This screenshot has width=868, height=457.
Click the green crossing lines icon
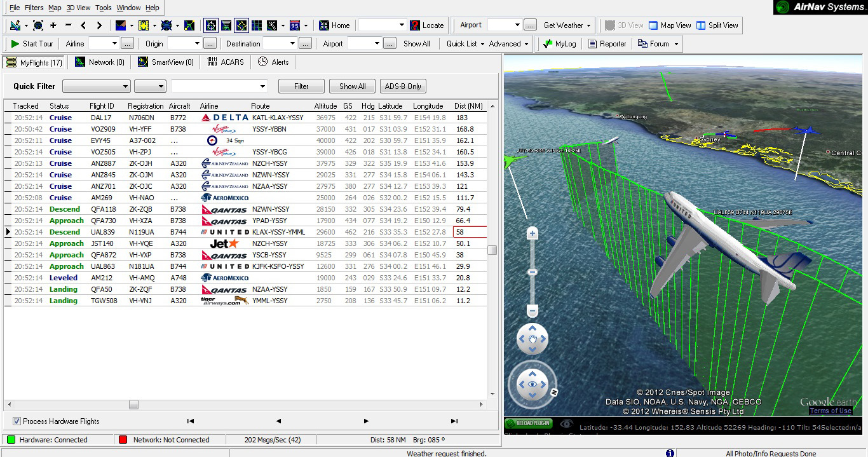click(x=189, y=25)
